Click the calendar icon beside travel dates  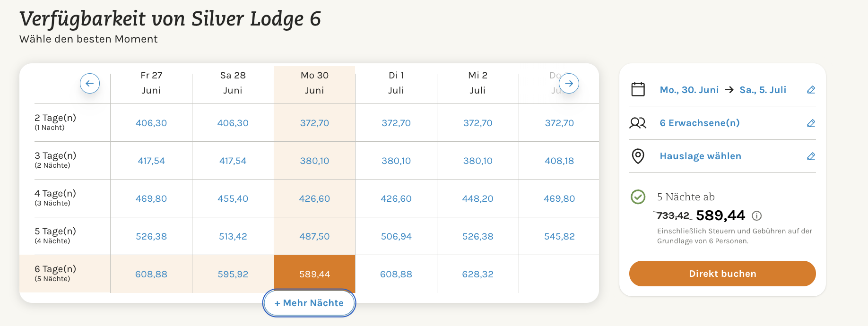[x=638, y=89]
